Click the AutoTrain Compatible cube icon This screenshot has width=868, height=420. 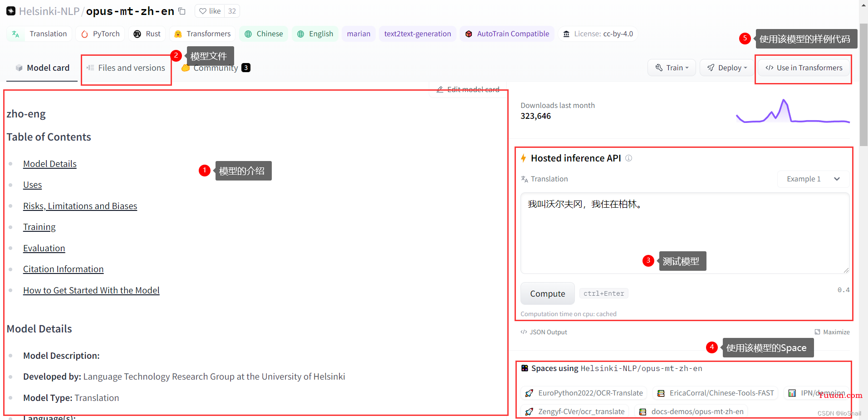point(469,34)
